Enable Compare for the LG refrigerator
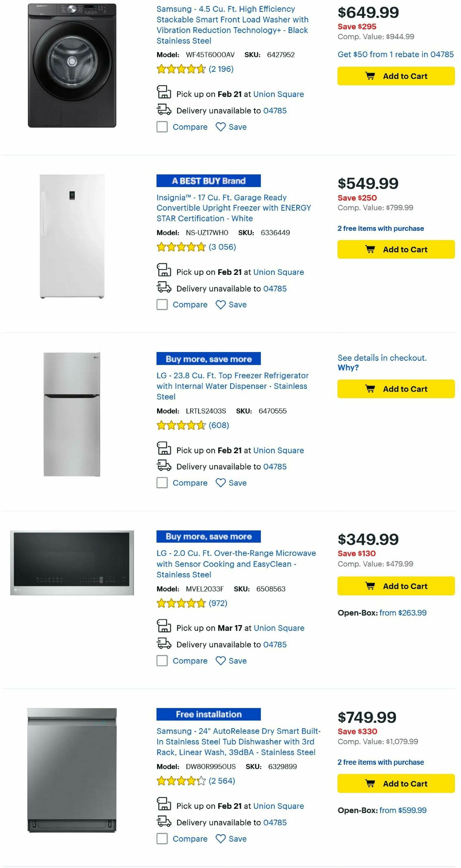 pos(162,483)
